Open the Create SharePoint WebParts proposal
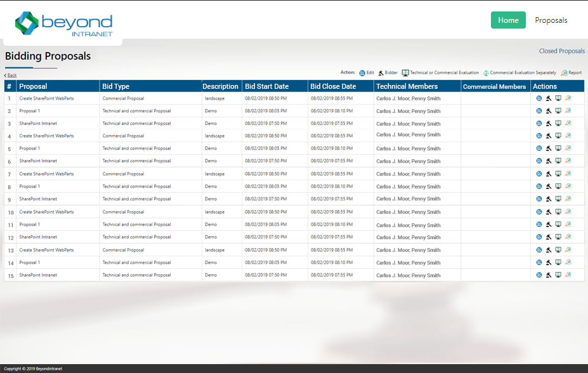The width and height of the screenshot is (588, 373). tap(47, 98)
